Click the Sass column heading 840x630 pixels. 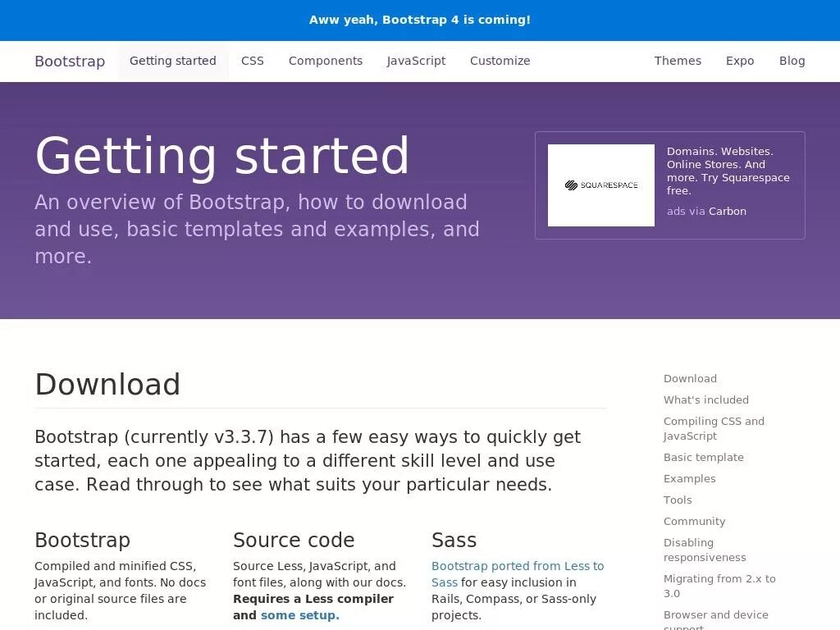pyautogui.click(x=454, y=540)
